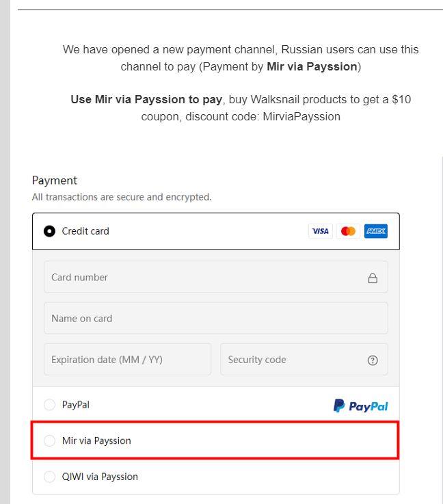Click the Visa card logo
The image size is (443, 504).
(320, 231)
